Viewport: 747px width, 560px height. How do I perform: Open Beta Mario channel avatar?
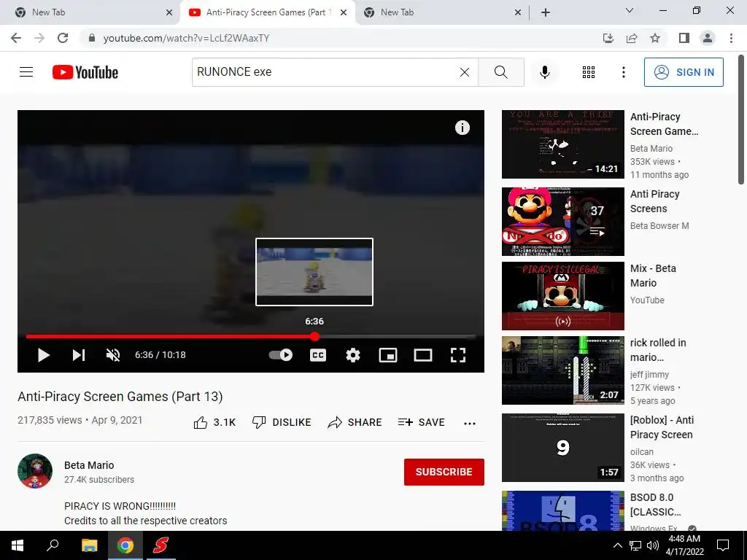(35, 471)
